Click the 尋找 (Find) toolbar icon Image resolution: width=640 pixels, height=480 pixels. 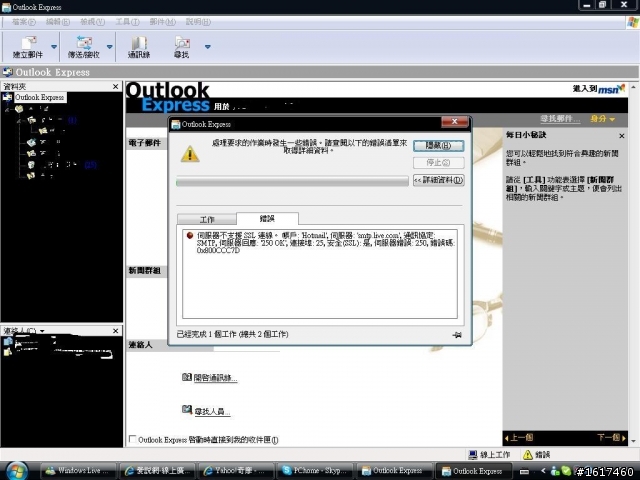tap(182, 47)
